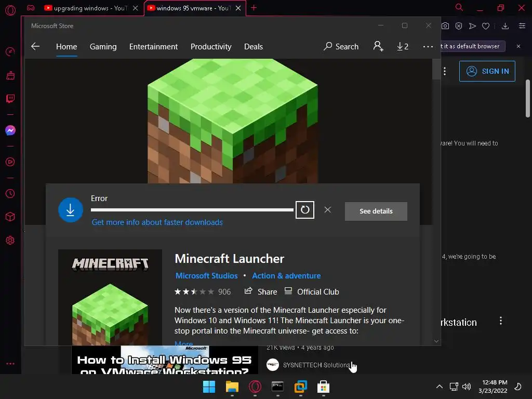
Task: Bookmark page with the heart icon
Action: [x=486, y=26]
